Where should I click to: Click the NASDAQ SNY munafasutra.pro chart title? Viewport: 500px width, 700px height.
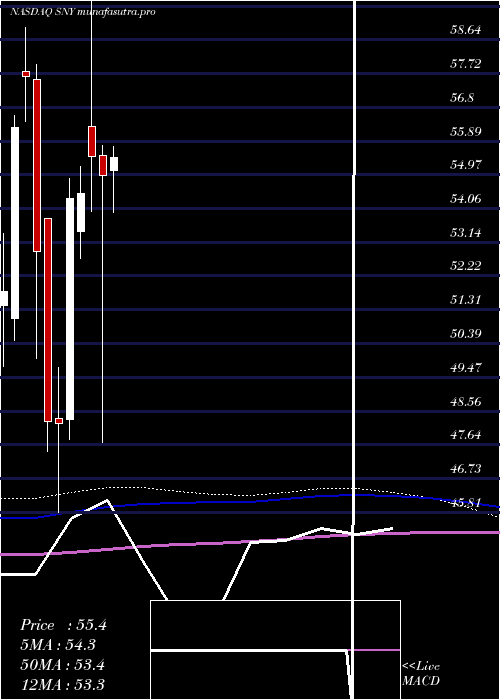83,12
